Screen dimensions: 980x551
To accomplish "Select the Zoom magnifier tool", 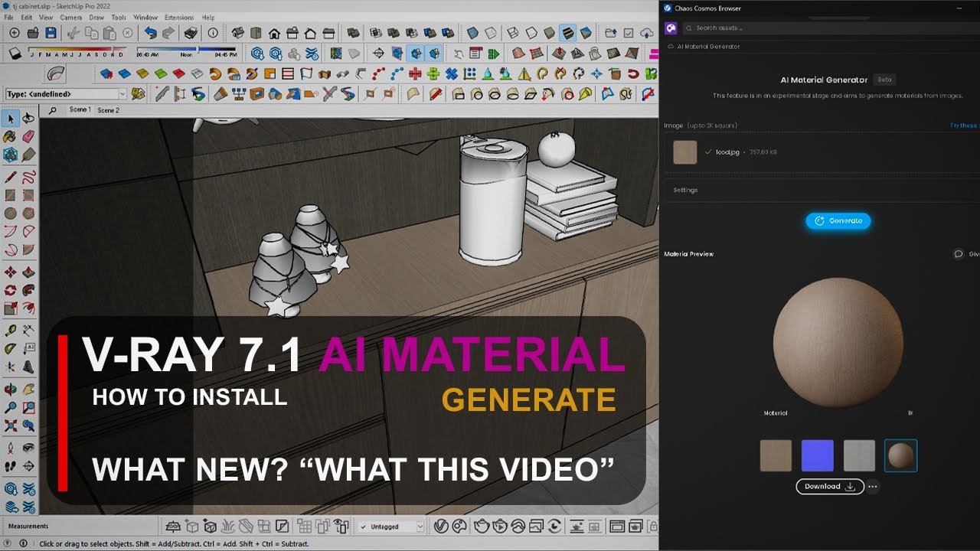I will (11, 408).
